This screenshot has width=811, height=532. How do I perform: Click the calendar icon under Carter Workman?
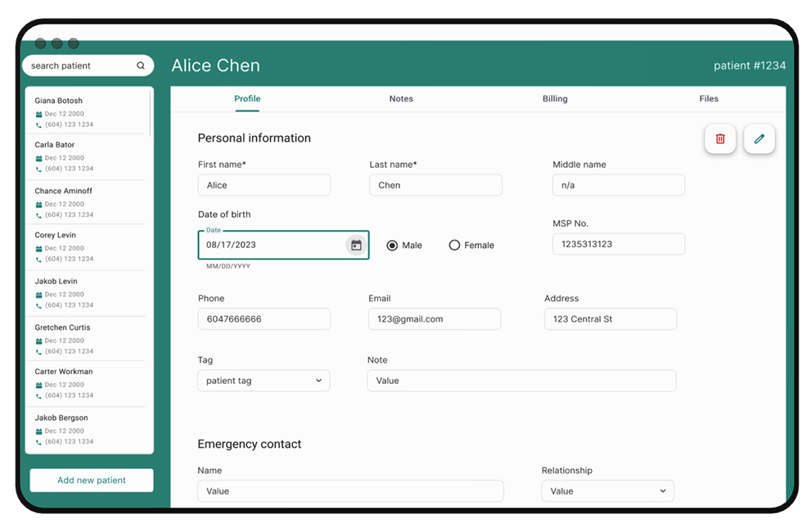(x=38, y=385)
